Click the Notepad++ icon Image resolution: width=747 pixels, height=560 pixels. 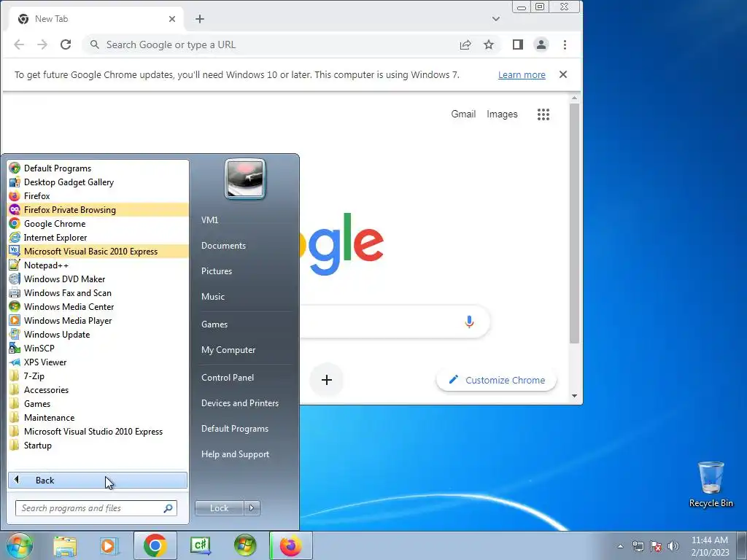15,265
